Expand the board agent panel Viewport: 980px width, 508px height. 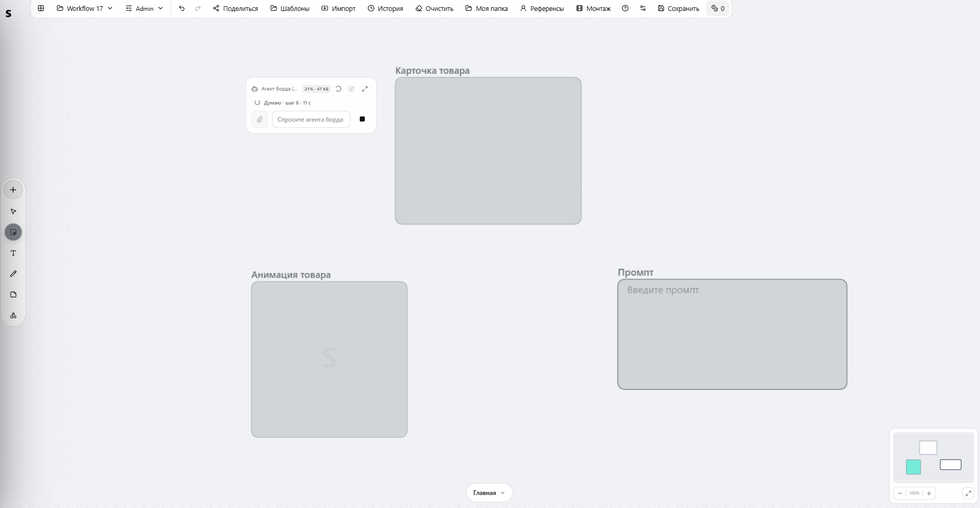pyautogui.click(x=365, y=89)
